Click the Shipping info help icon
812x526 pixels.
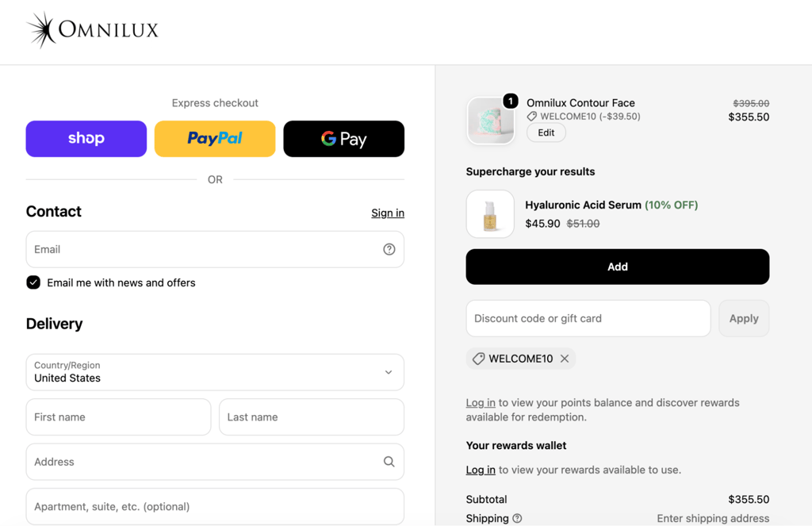517,518
